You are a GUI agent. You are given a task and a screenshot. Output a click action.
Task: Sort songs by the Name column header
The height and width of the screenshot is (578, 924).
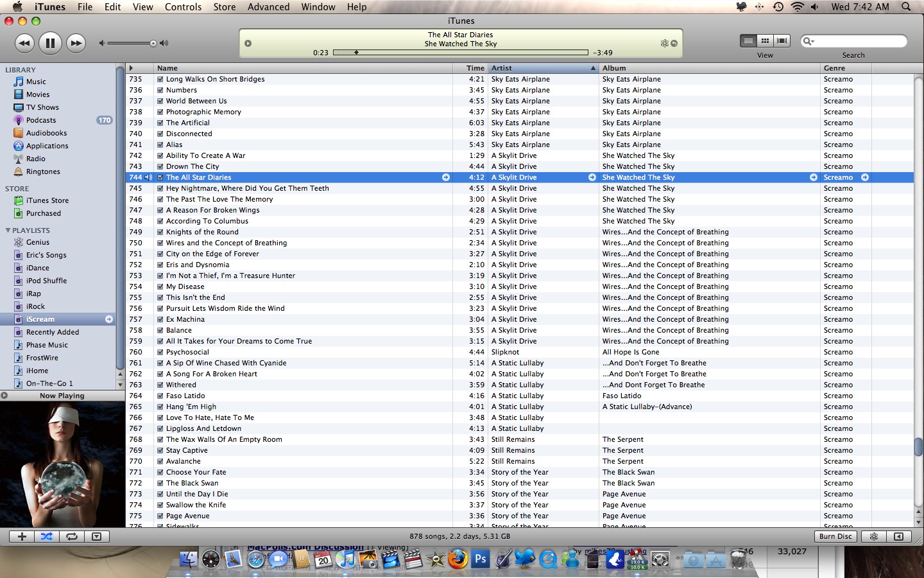[303, 68]
